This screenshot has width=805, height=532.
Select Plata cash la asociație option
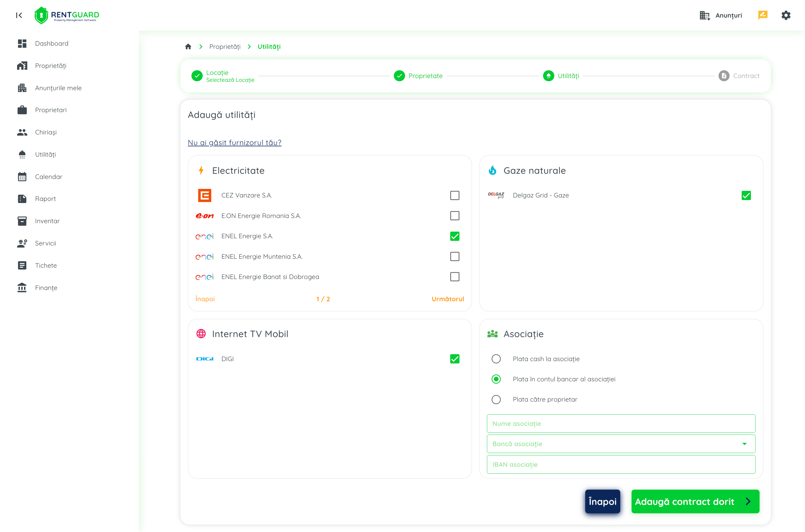[x=496, y=359]
